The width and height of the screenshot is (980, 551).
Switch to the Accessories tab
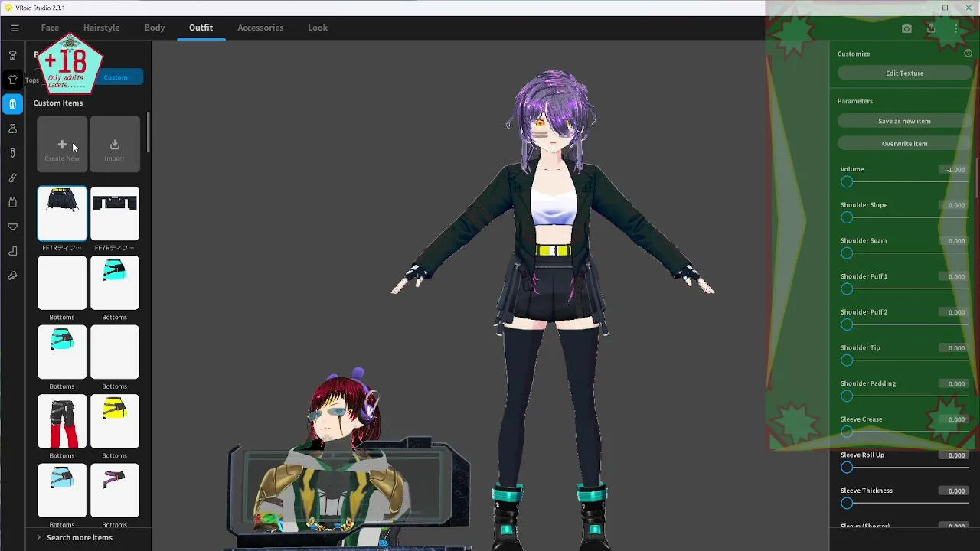click(260, 28)
